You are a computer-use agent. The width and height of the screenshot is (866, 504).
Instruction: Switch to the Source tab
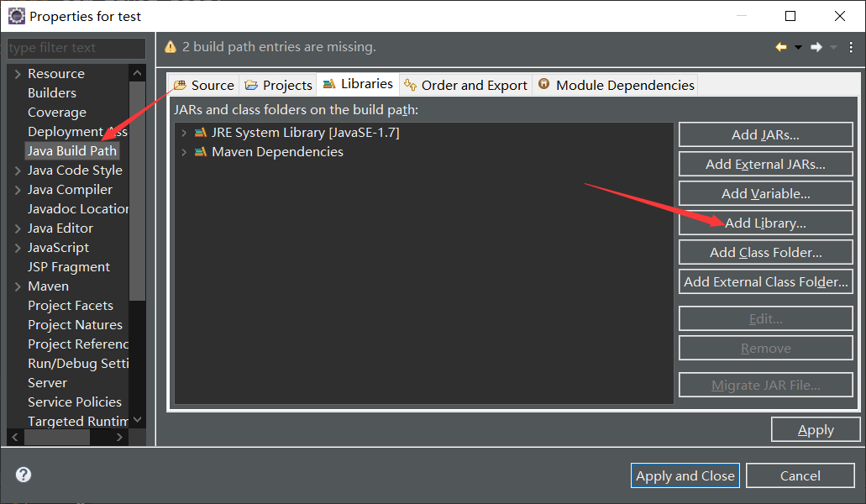click(x=204, y=85)
